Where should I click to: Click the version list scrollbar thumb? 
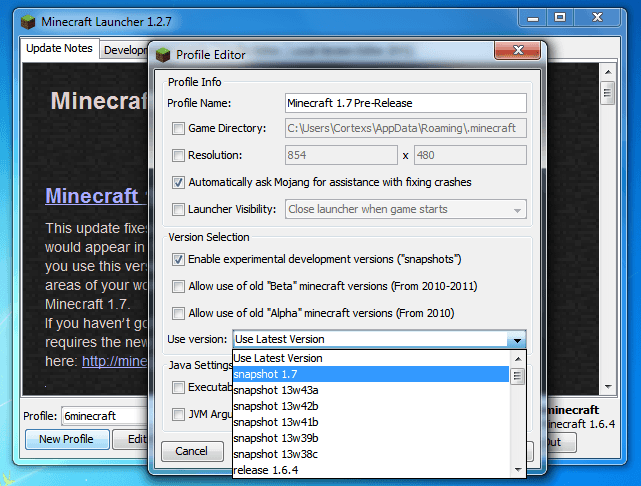[518, 376]
